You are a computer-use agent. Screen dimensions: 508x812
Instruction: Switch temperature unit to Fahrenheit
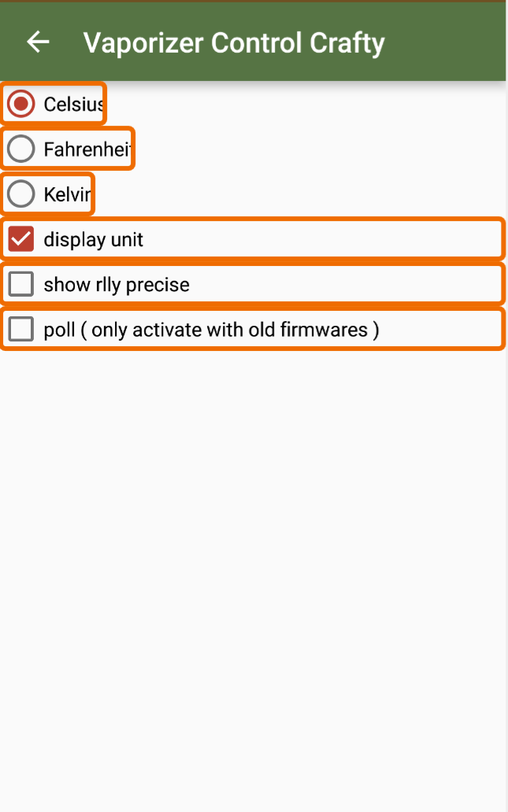[x=20, y=148]
